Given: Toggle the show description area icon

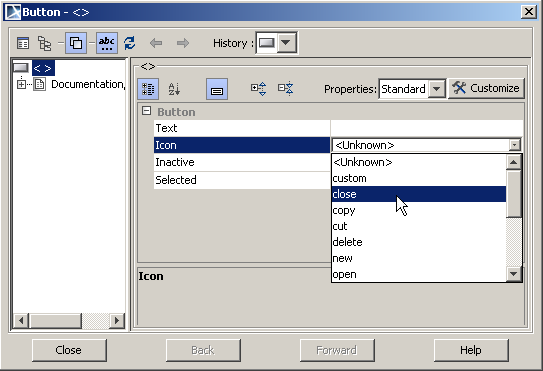Looking at the screenshot, I should [x=217, y=89].
